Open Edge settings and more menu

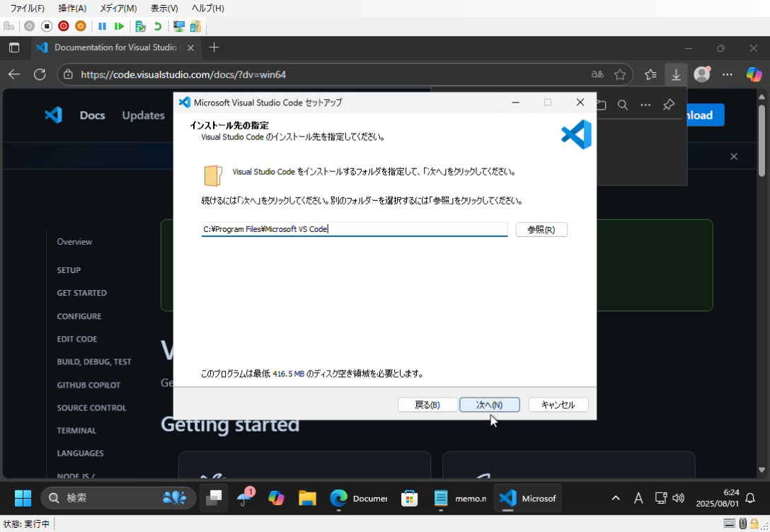tap(728, 74)
